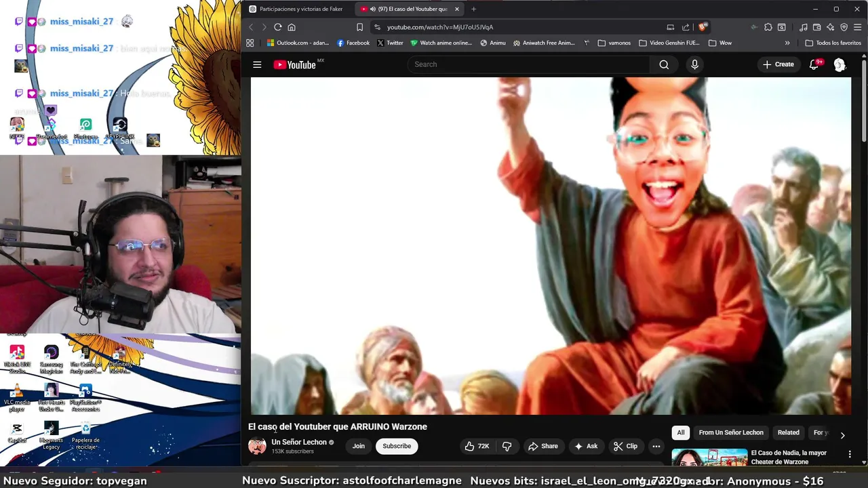868x488 pixels.
Task: Open the share icon in the address bar
Action: [686, 27]
